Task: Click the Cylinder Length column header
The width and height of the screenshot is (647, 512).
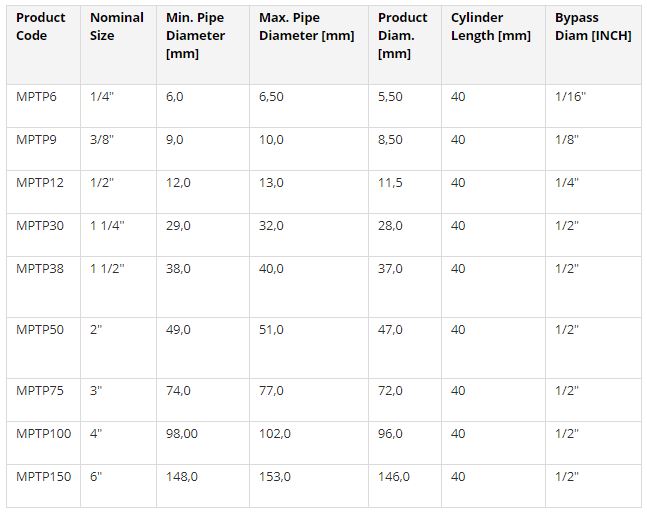Action: coord(490,27)
